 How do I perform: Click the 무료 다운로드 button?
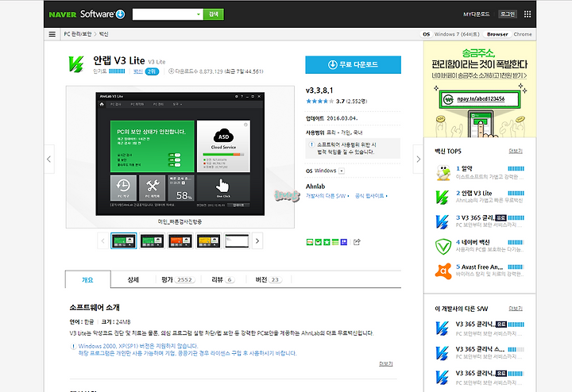(x=353, y=64)
